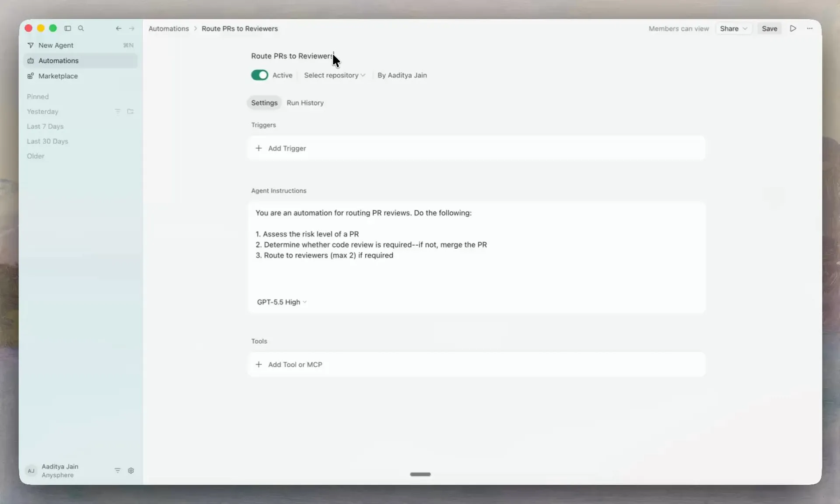This screenshot has width=840, height=504.
Task: Click the New Agent sidebar item
Action: [80, 45]
